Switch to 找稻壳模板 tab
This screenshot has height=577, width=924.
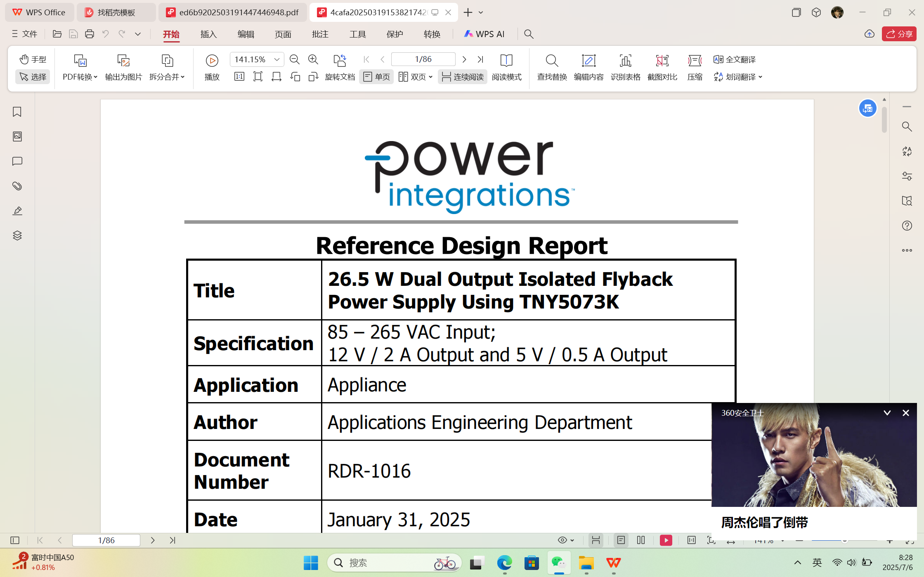(x=116, y=12)
